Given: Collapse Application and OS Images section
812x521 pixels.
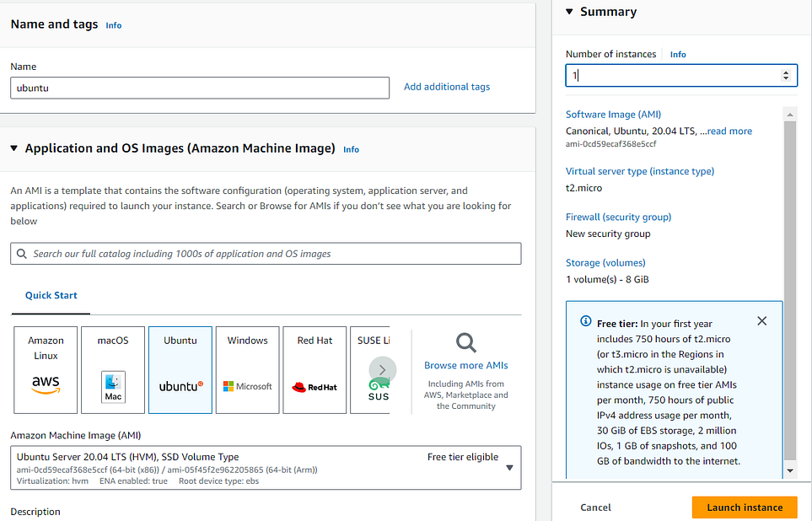Looking at the screenshot, I should pyautogui.click(x=14, y=148).
